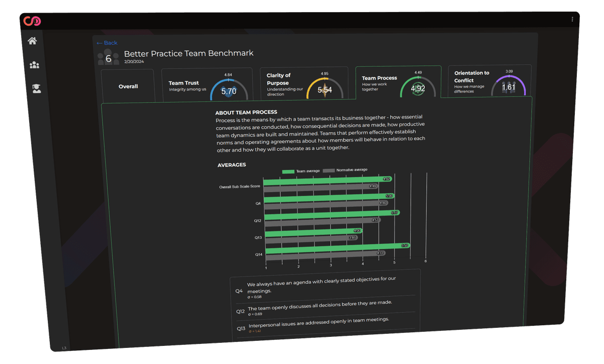Open the Team Trust benchmark tab
Image resolution: width=604 pixels, height=364 pixels.
[x=206, y=85]
